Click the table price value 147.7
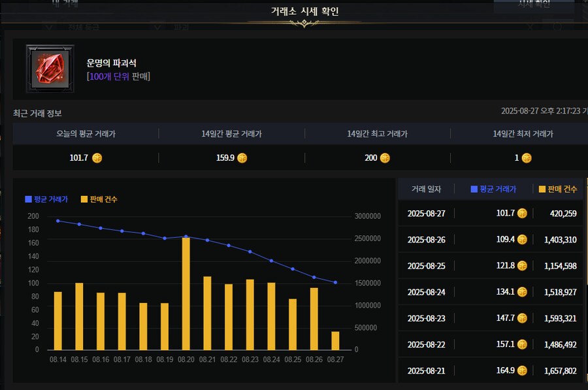The width and height of the screenshot is (588, 390). point(506,318)
